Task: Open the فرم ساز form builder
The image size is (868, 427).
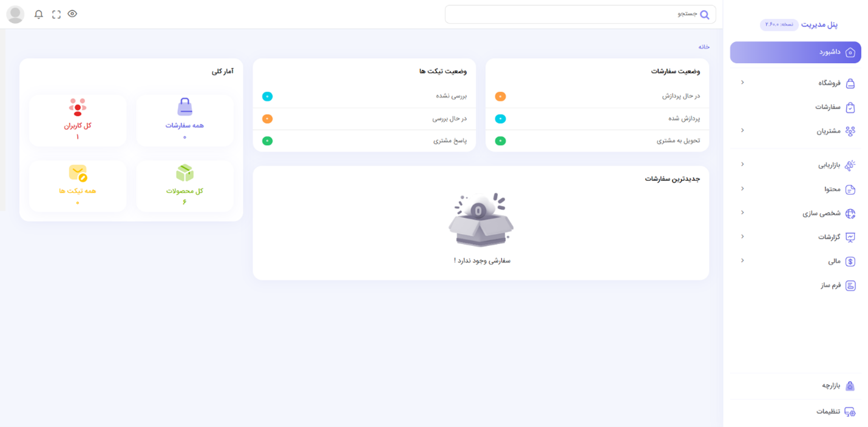Action: click(830, 285)
